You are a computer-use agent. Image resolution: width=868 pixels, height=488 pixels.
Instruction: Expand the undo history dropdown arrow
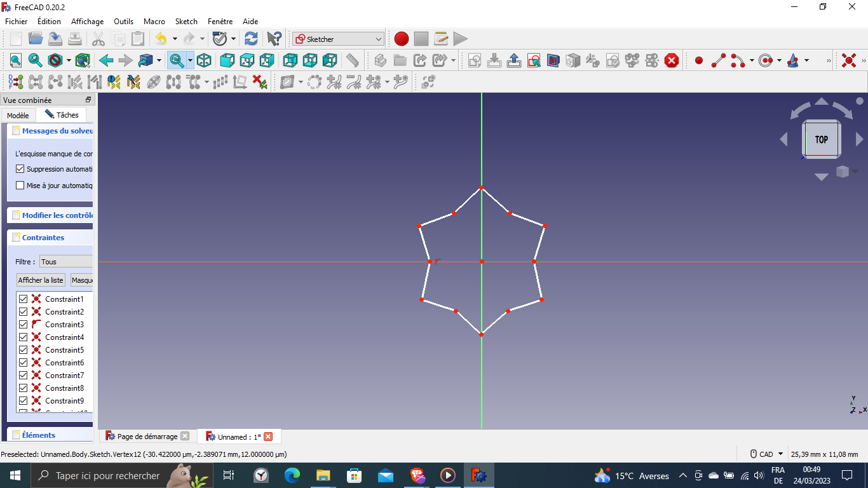175,39
